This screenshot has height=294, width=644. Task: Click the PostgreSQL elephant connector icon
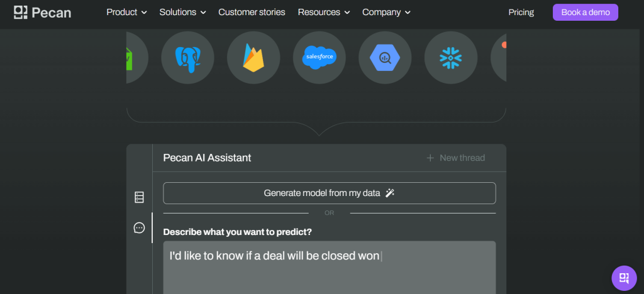(x=187, y=58)
